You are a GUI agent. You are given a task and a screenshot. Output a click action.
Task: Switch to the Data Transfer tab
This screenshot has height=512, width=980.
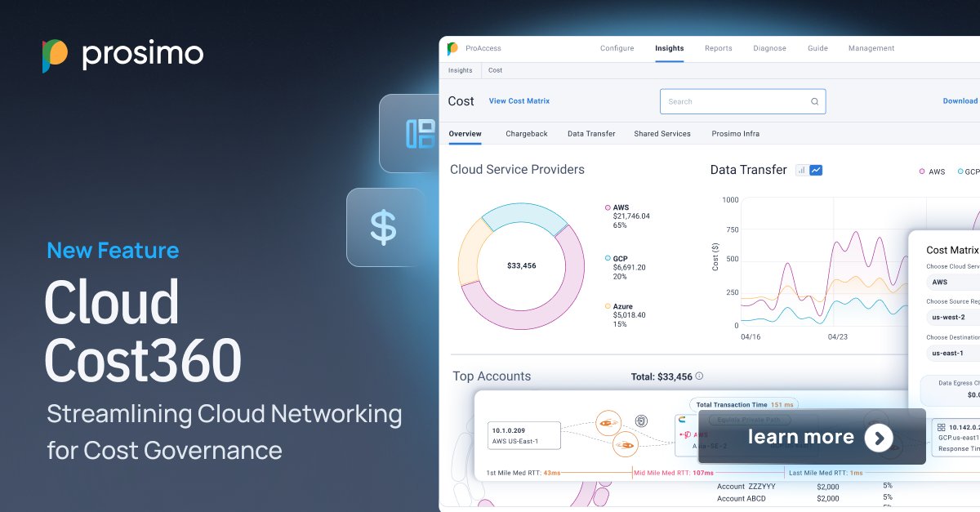click(591, 133)
